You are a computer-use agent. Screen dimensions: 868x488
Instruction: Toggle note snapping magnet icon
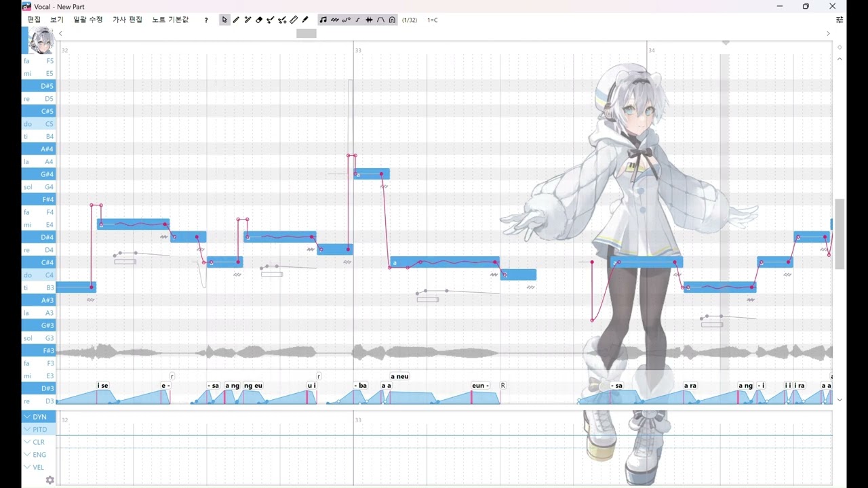click(x=392, y=20)
